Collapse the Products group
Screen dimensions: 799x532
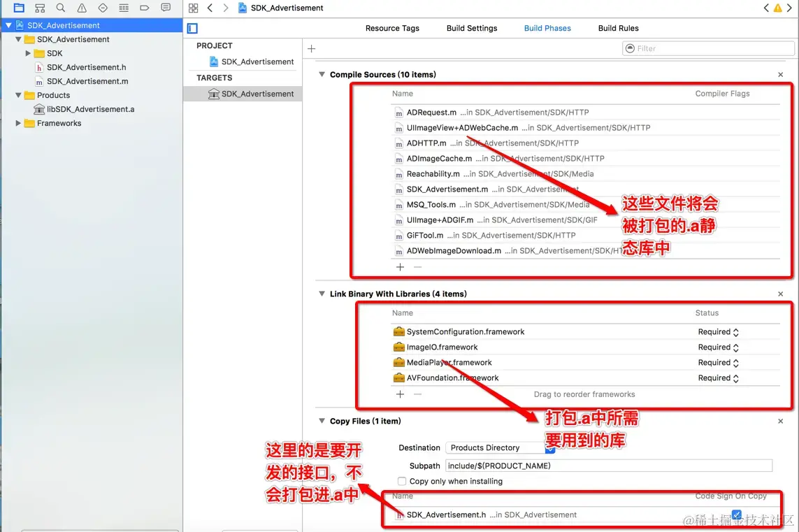pos(18,95)
